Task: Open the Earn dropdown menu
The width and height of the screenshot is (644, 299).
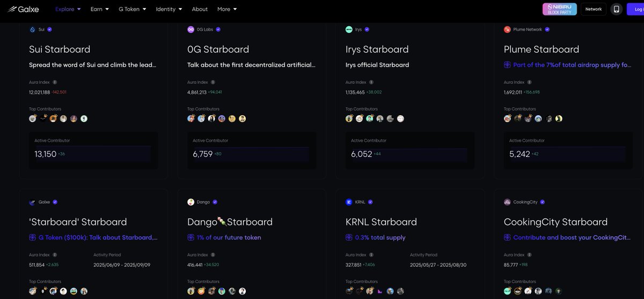Action: pos(100,9)
